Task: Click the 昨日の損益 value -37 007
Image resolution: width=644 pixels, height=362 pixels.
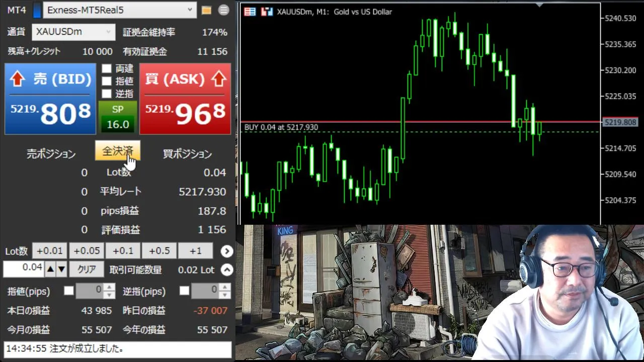Action: coord(211,311)
